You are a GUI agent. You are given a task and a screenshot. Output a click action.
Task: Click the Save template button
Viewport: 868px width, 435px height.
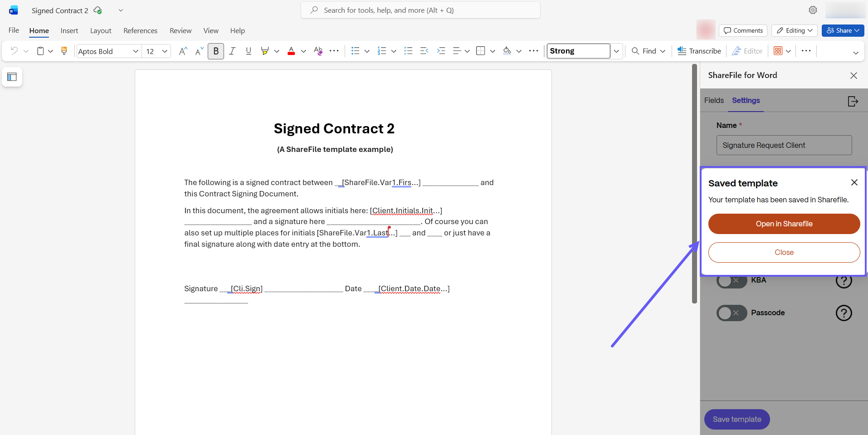(737, 419)
